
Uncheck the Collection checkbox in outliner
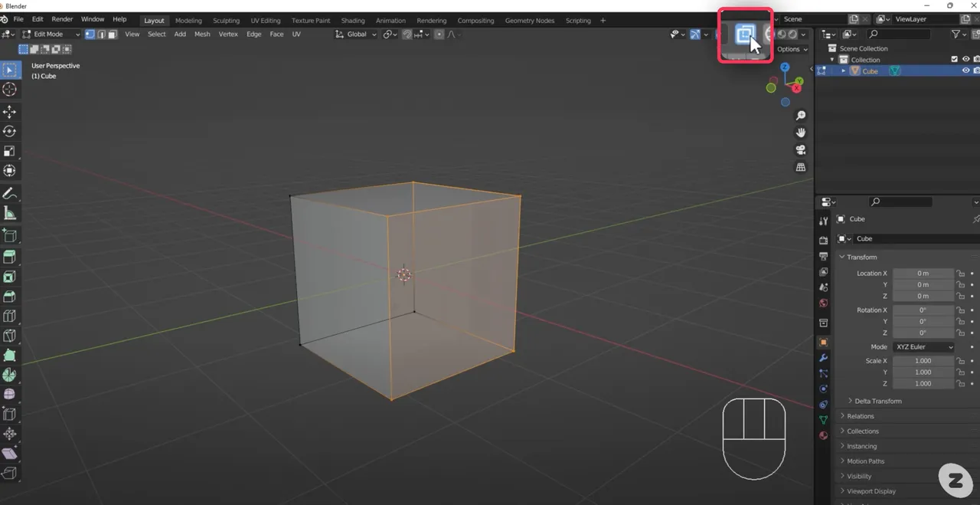click(954, 59)
